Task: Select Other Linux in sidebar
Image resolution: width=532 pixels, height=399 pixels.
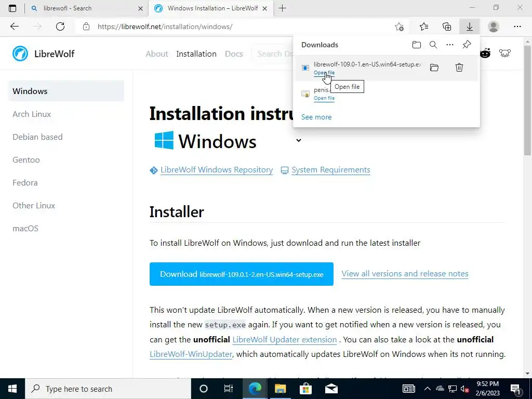Action: click(x=34, y=205)
